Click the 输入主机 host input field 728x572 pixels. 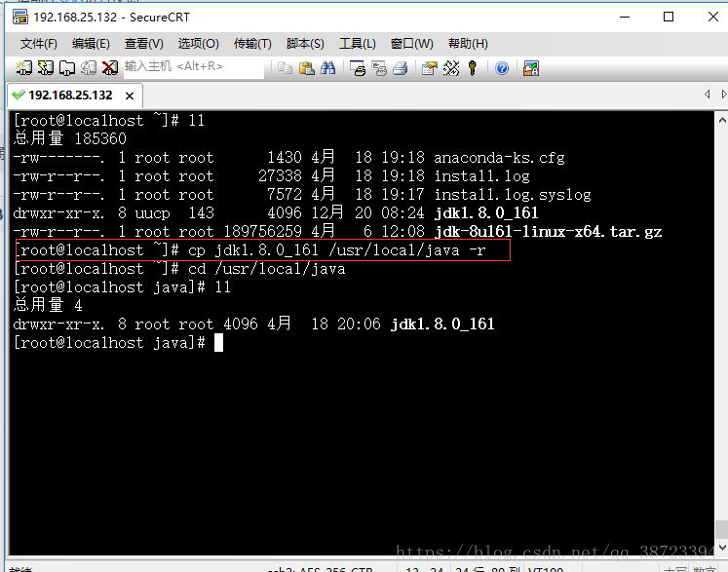click(x=194, y=68)
